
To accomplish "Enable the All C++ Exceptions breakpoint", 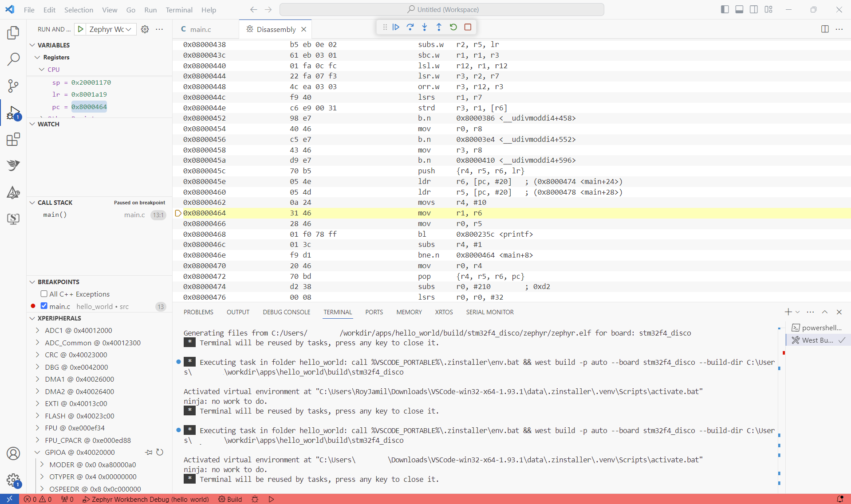I will tap(43, 293).
